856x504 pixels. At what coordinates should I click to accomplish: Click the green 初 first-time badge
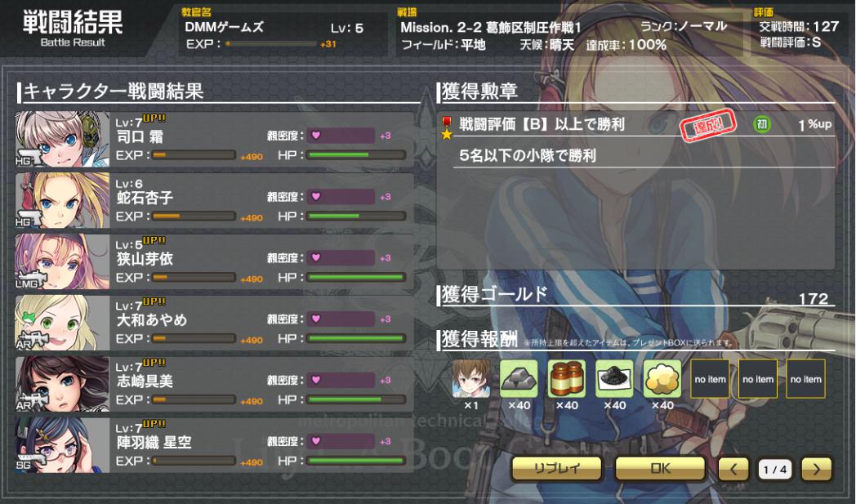(x=761, y=124)
